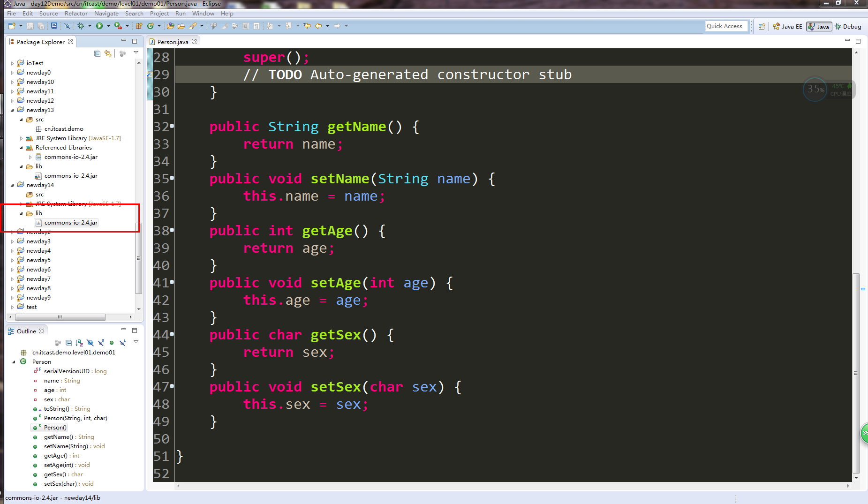The height and width of the screenshot is (504, 868).
Task: Click the Search flashlight icon
Action: pos(193,26)
